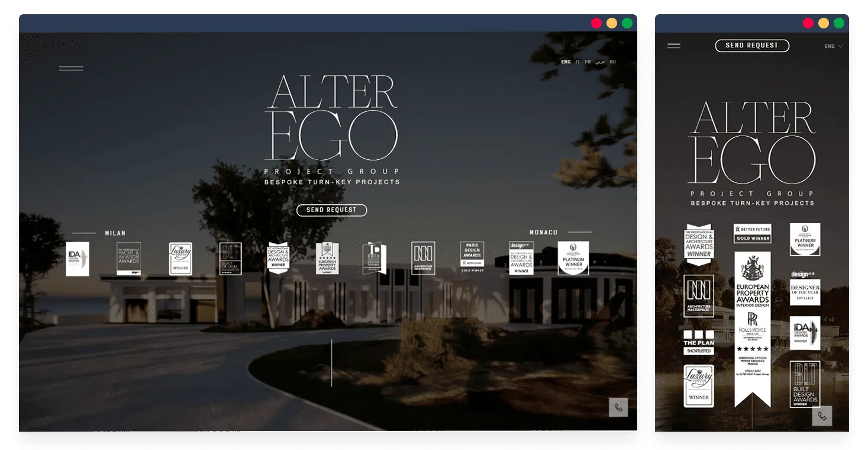Click the desktop Luxury Lifestyle Winner badge
This screenshot has height=450, width=868.
point(180,259)
